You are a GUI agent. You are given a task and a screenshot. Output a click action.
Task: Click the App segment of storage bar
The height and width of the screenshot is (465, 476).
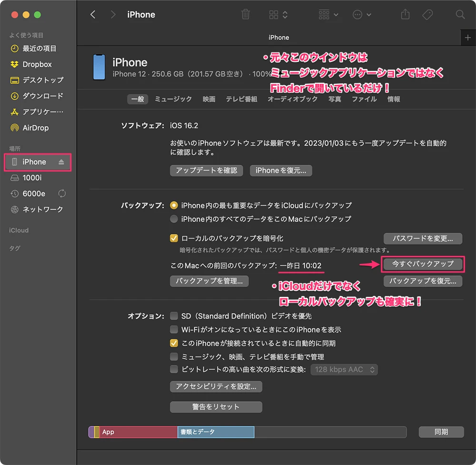pyautogui.click(x=139, y=432)
